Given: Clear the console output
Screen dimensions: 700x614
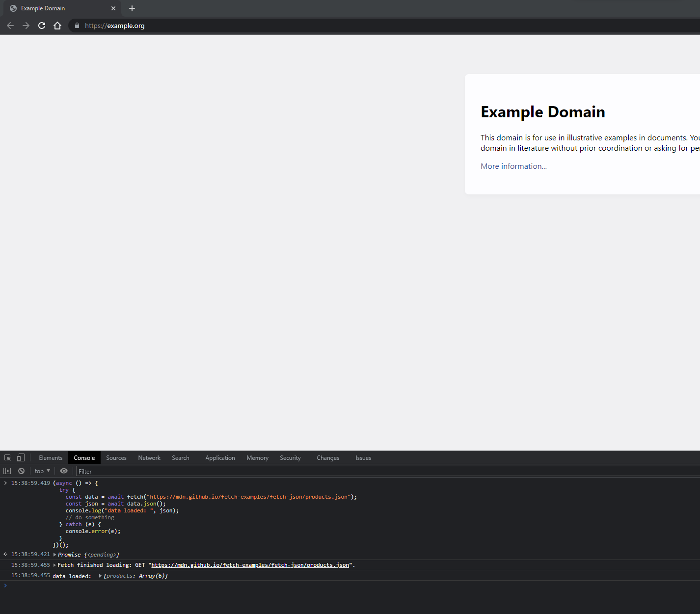Looking at the screenshot, I should pyautogui.click(x=21, y=471).
